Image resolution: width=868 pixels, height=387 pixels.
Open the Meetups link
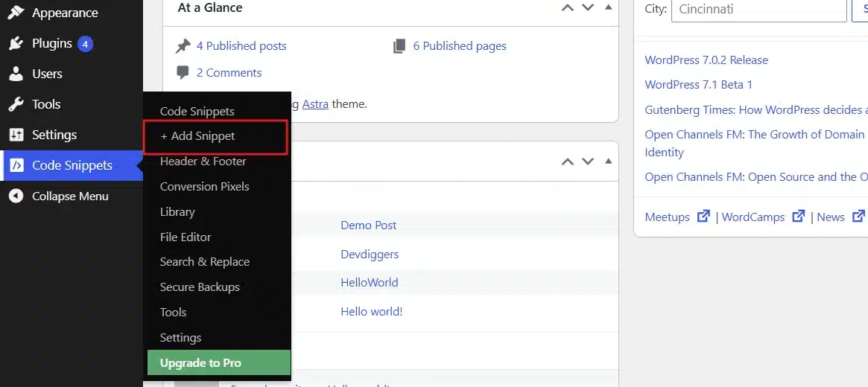pyautogui.click(x=667, y=217)
